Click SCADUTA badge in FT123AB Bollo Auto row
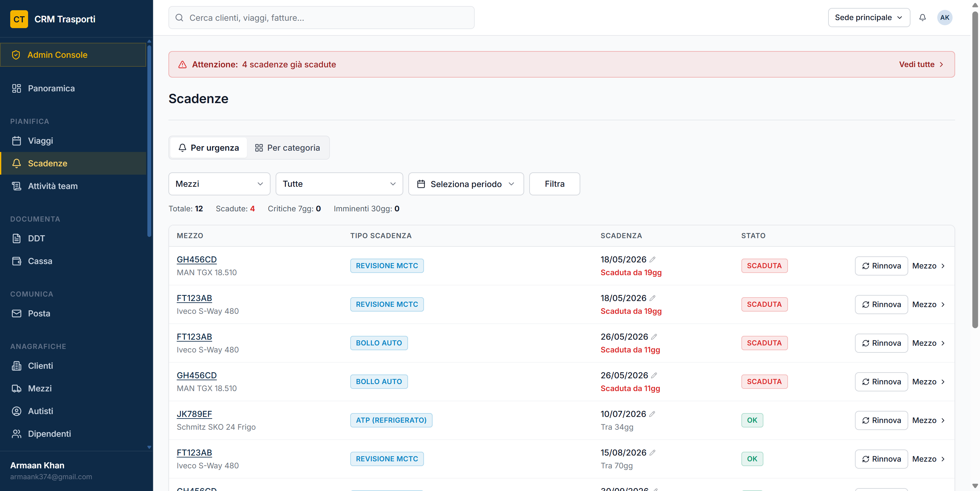The image size is (980, 491). point(764,343)
